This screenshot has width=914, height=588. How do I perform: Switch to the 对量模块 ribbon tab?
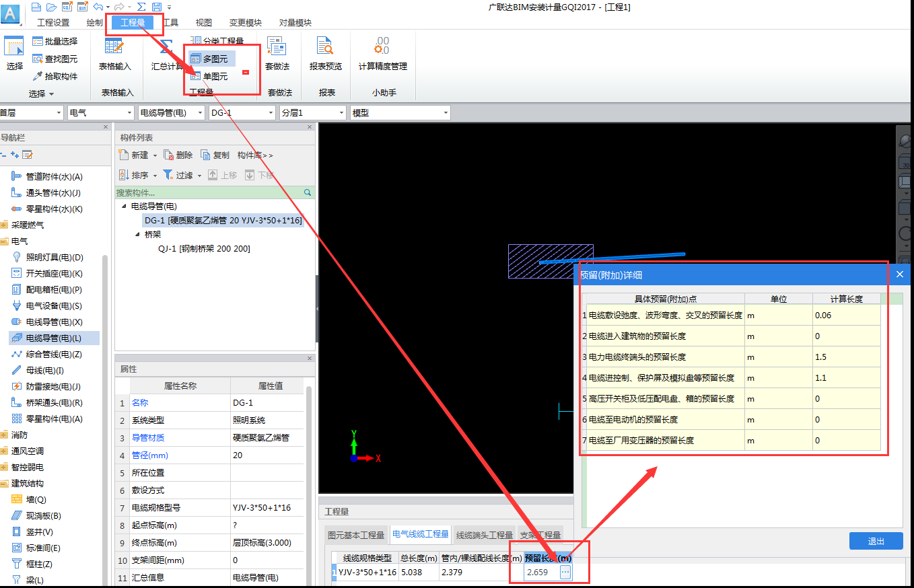[x=295, y=22]
